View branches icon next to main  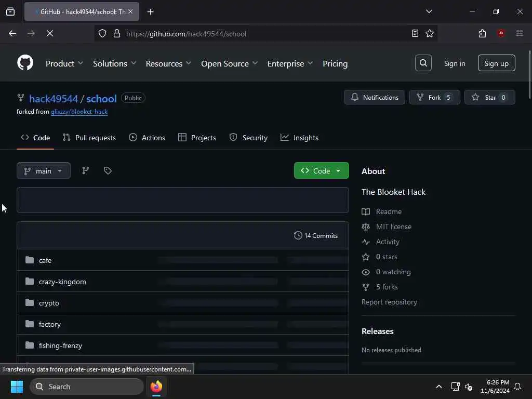point(86,170)
